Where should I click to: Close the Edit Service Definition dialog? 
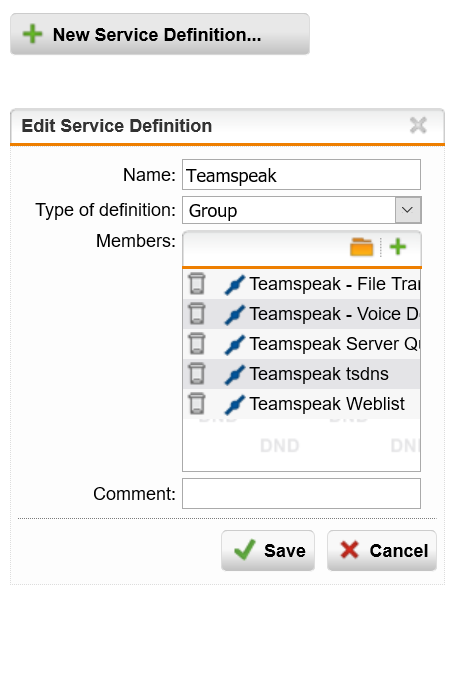(418, 126)
